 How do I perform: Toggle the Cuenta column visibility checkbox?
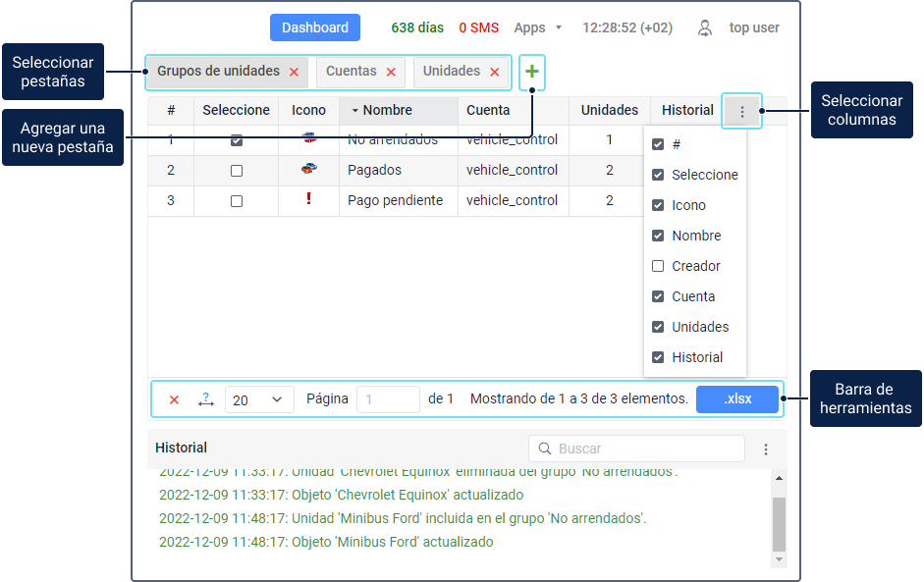pyautogui.click(x=658, y=296)
